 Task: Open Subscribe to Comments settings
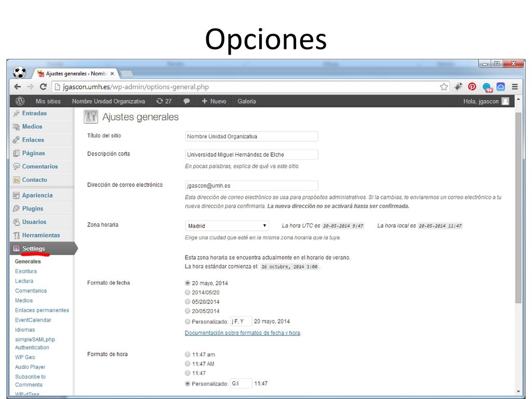(30, 381)
